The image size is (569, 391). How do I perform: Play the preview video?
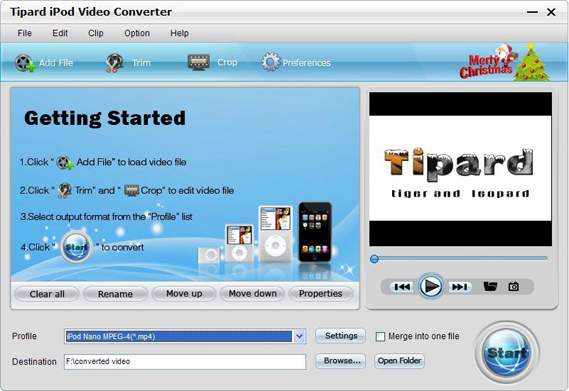point(430,286)
